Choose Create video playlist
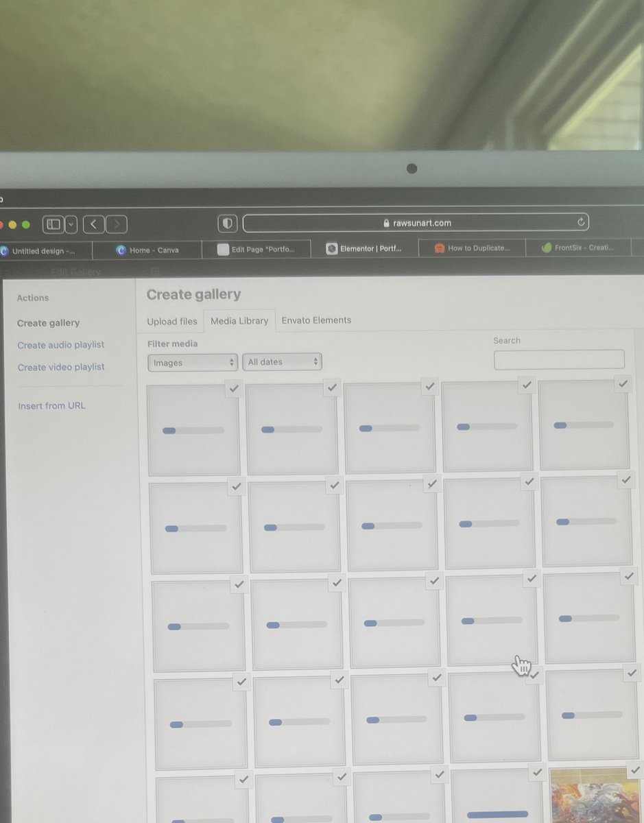The width and height of the screenshot is (644, 823). point(61,367)
